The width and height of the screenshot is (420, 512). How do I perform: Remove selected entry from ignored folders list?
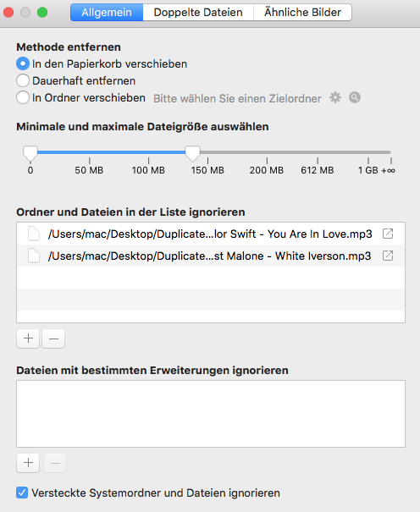[53, 339]
